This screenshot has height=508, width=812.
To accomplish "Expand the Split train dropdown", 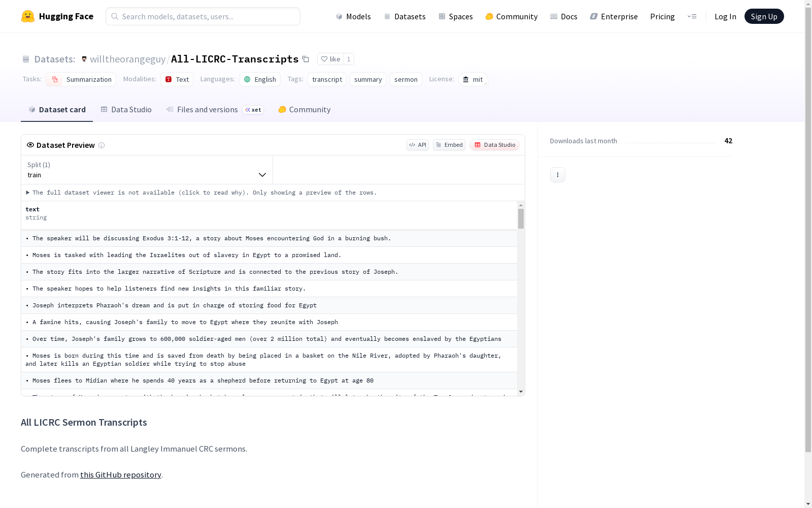I will pos(147,170).
